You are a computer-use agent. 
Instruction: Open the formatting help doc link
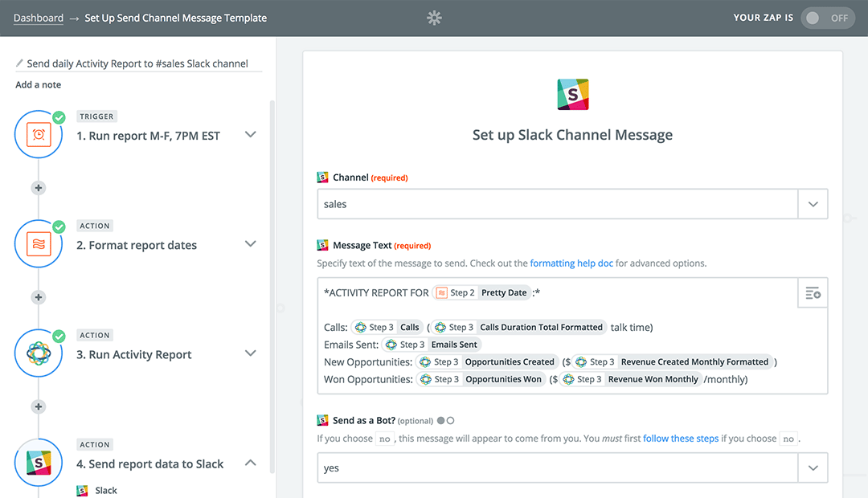coord(571,263)
